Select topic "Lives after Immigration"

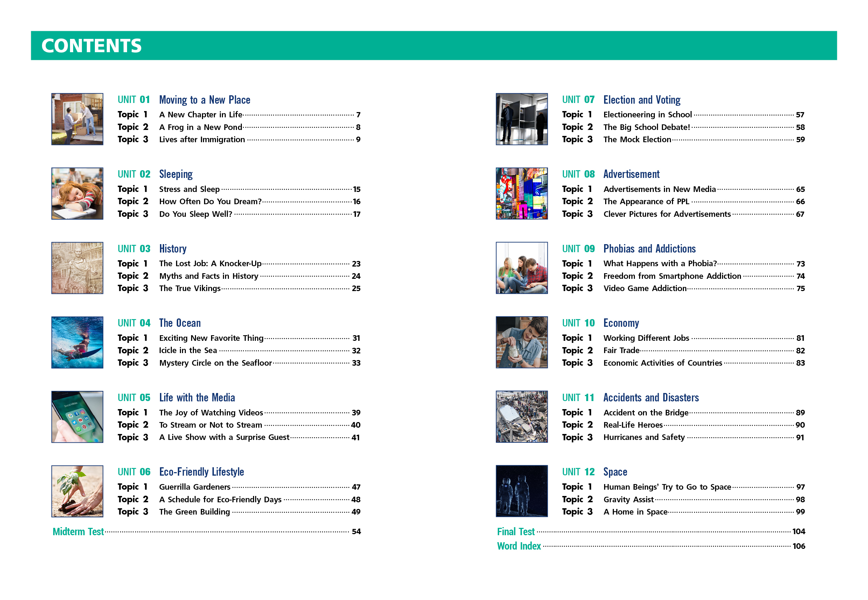point(202,140)
